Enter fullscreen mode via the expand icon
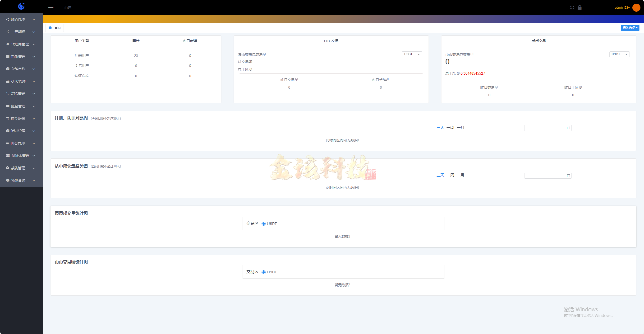644x334 pixels. pos(572,8)
